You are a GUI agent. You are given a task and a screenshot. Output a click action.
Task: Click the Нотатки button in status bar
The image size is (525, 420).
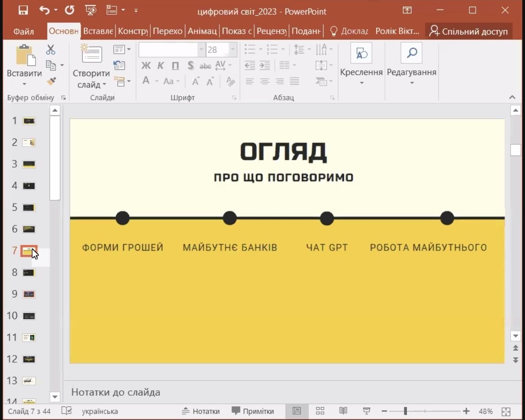pyautogui.click(x=201, y=411)
